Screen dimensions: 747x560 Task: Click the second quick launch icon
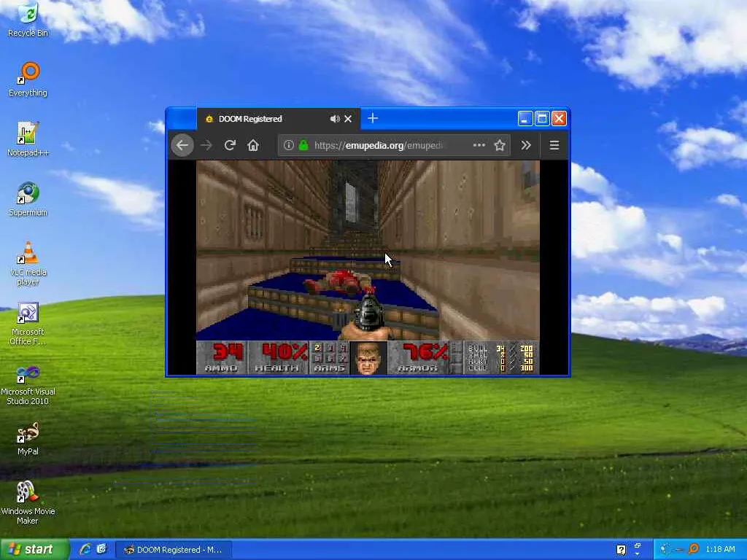coord(101,549)
